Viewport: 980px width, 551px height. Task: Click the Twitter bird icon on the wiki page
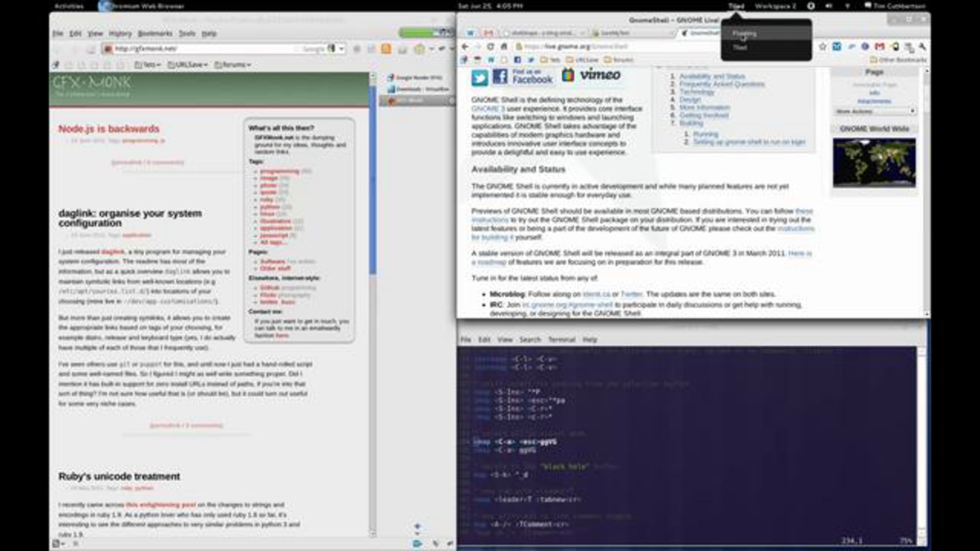[x=480, y=78]
